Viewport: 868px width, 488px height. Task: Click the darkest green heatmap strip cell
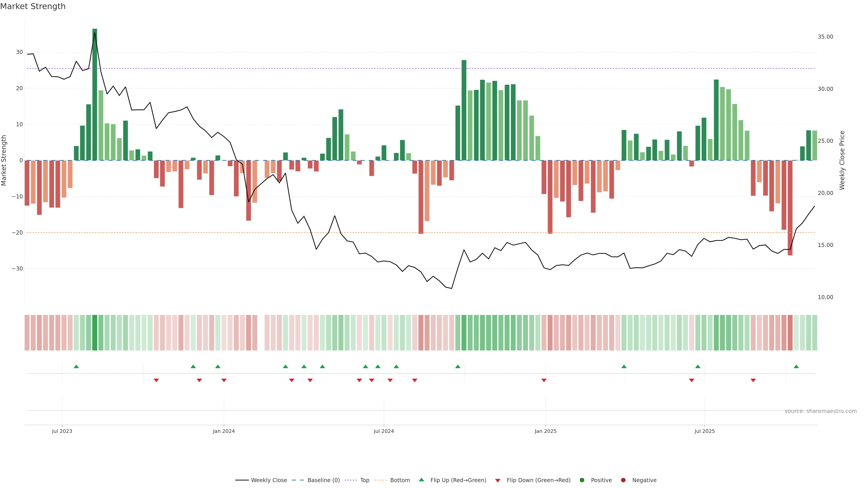95,332
